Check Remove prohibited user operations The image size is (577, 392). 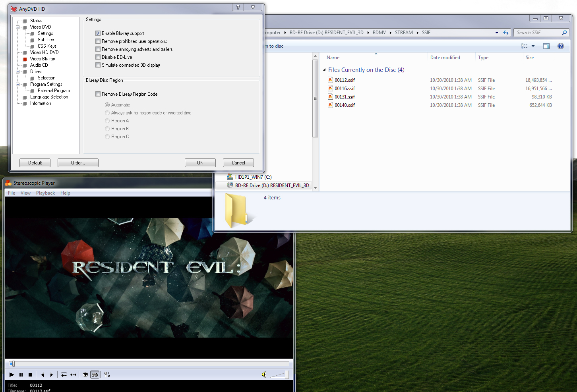[x=98, y=41]
